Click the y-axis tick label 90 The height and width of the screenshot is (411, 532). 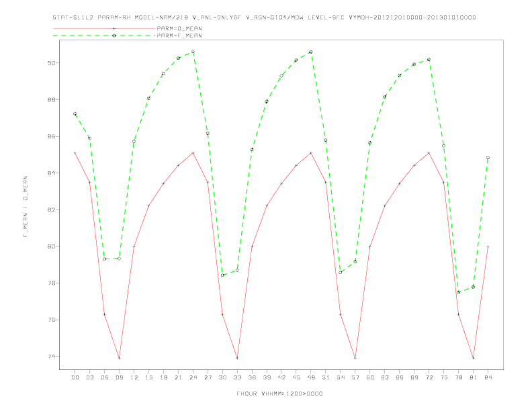[51, 63]
